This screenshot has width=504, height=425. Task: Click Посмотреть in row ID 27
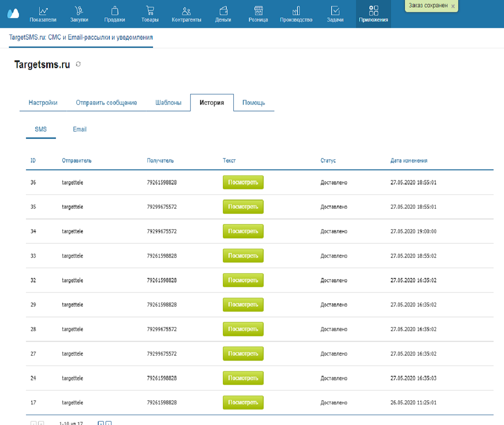243,353
